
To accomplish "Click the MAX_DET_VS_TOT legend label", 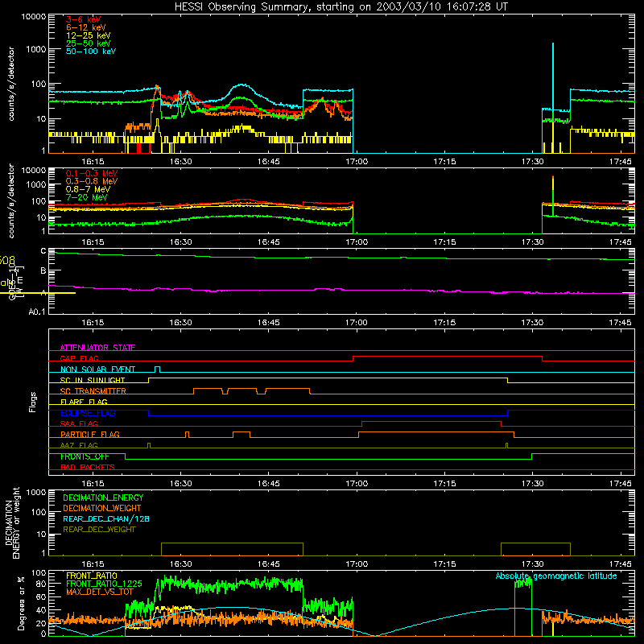I will (x=100, y=592).
